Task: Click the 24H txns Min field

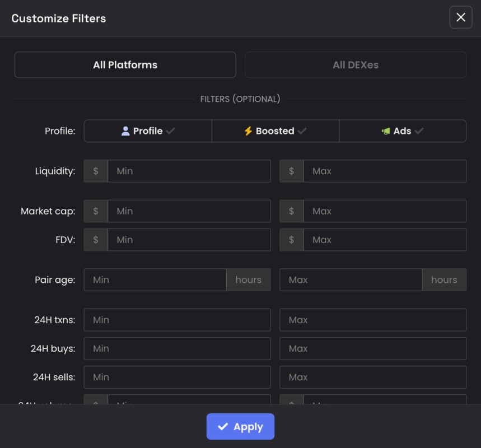Action: [177, 320]
